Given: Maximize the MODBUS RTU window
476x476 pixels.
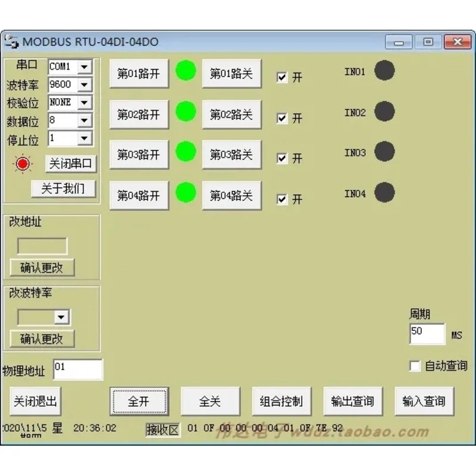Looking at the screenshot, I should pos(428,42).
